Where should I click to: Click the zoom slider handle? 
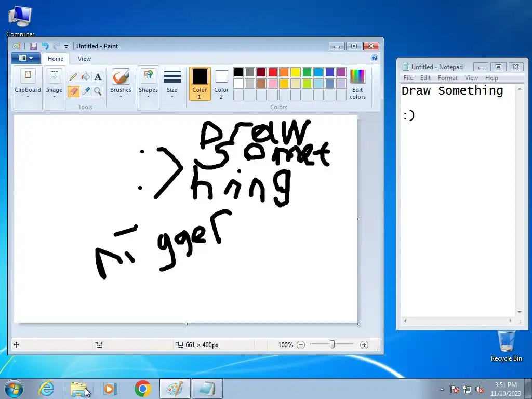click(332, 345)
